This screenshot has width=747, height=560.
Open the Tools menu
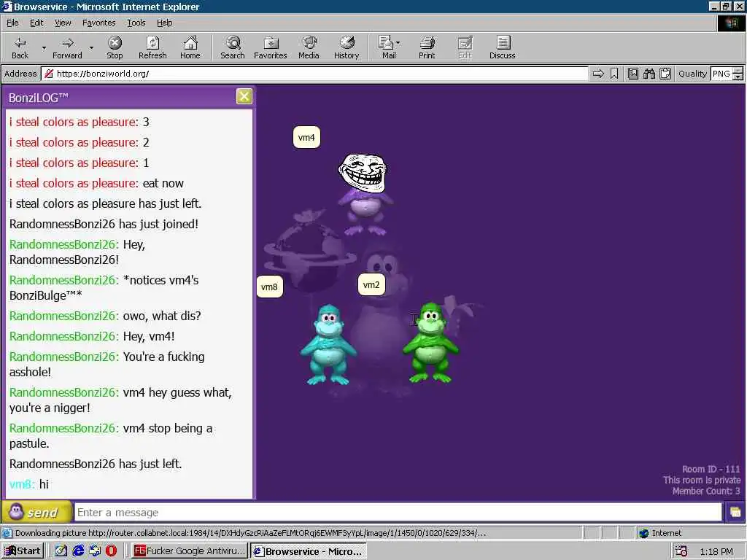(x=136, y=23)
